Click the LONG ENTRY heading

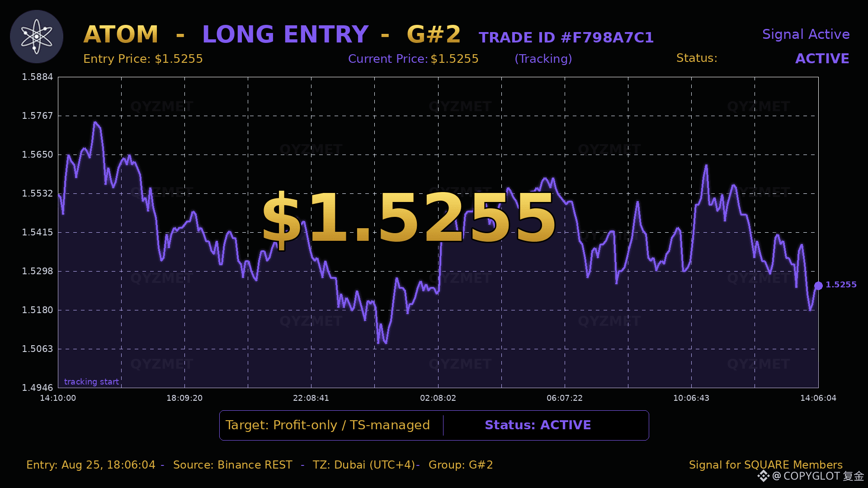tap(285, 34)
